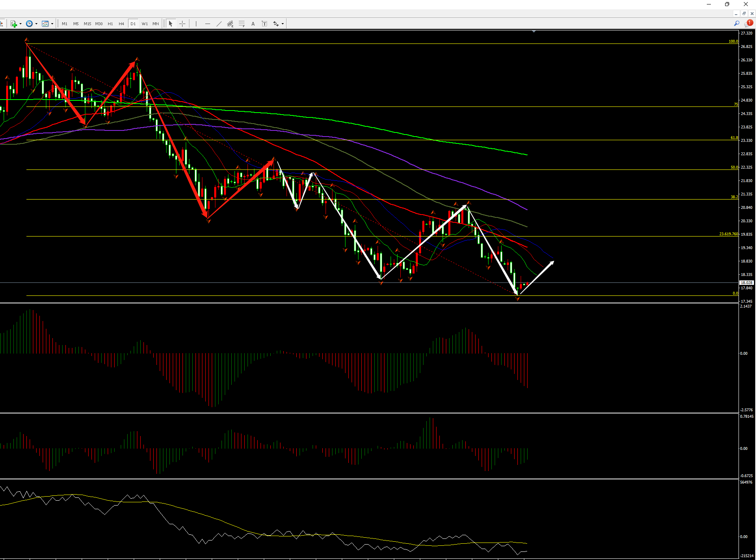Select the Text Label tool
The width and height of the screenshot is (756, 560).
[264, 24]
